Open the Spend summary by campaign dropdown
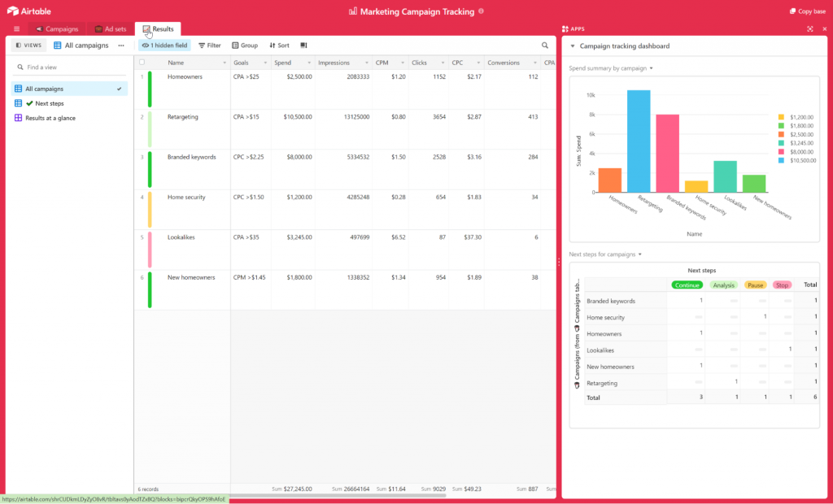This screenshot has height=504, width=833. pyautogui.click(x=611, y=68)
